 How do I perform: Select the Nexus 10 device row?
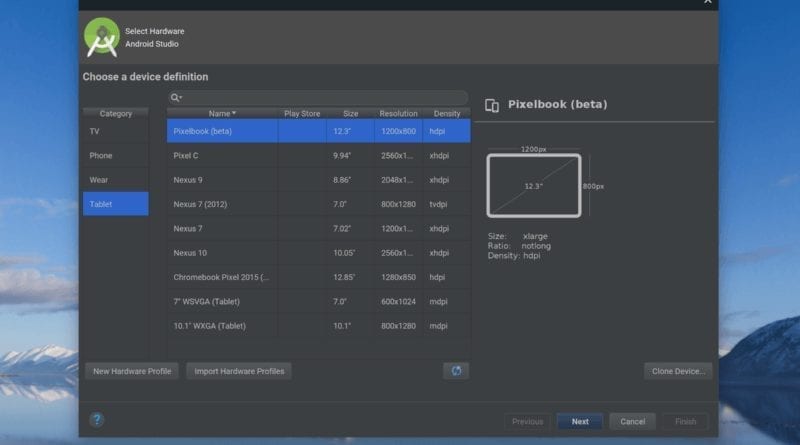[x=318, y=253]
